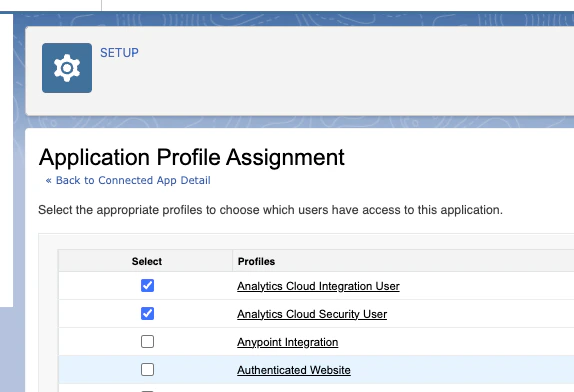
Task: Go back to Connected App Detail
Action: 128,180
